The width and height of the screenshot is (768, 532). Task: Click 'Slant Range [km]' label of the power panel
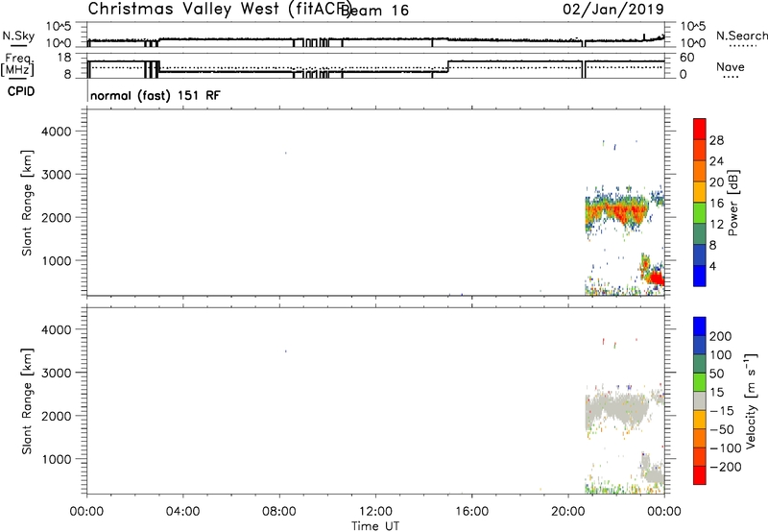tap(27, 203)
